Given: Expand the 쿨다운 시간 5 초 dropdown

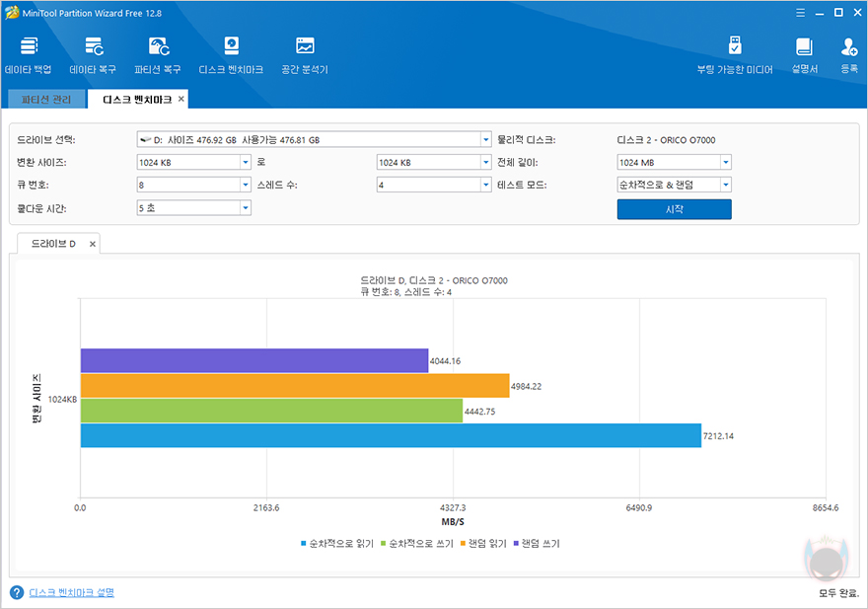Looking at the screenshot, I should [246, 208].
